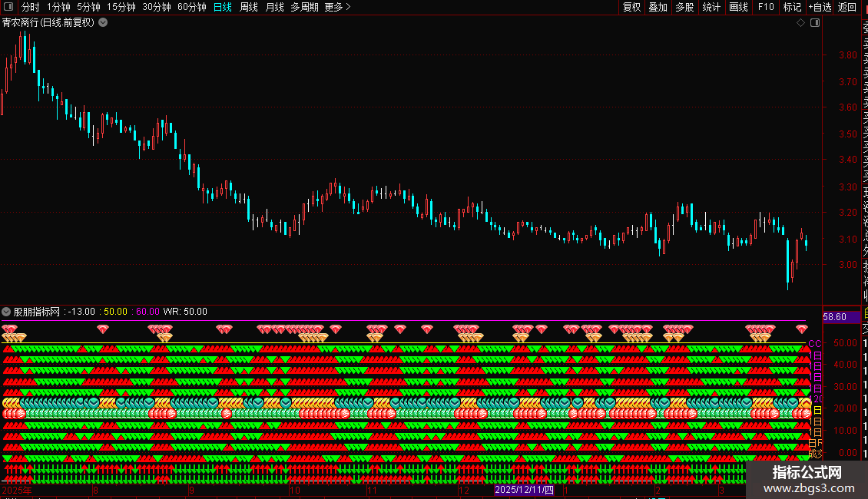Select the 1分钟 period tab
Image resolution: width=868 pixels, height=499 pixels.
pos(58,7)
